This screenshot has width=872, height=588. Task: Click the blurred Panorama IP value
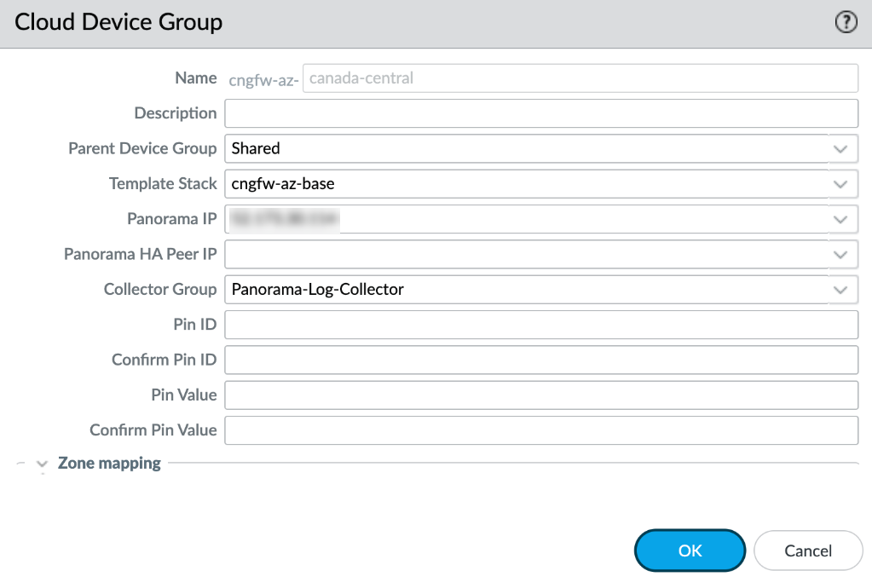283,219
